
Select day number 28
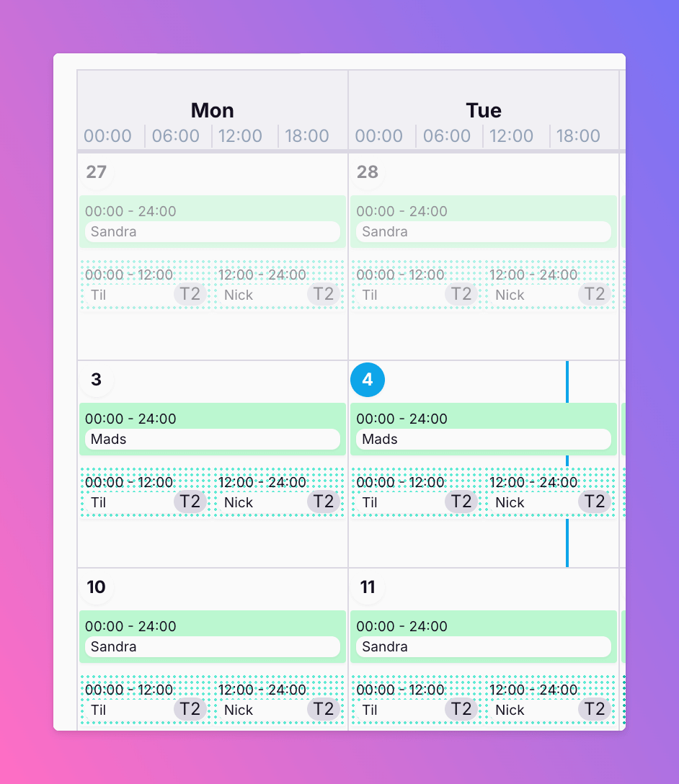click(x=368, y=172)
